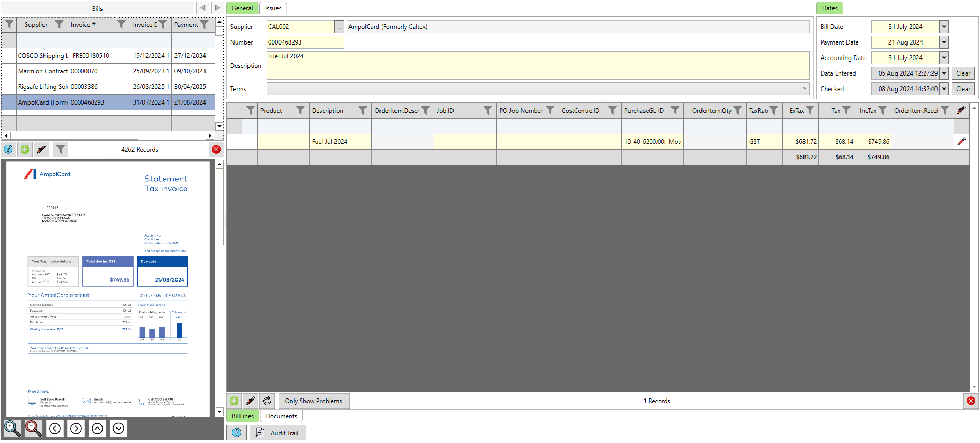Move preview up with up-arrow circle
This screenshot has width=980, height=443.
[97, 429]
